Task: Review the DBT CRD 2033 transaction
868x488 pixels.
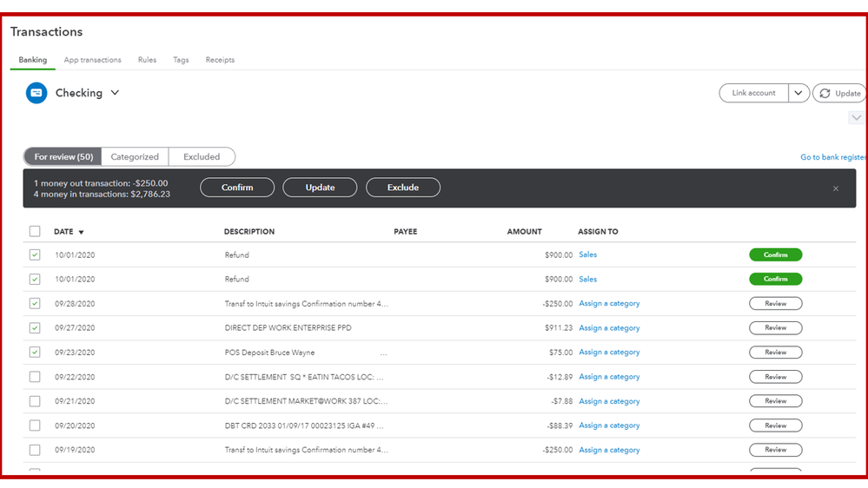Action: coord(776,425)
